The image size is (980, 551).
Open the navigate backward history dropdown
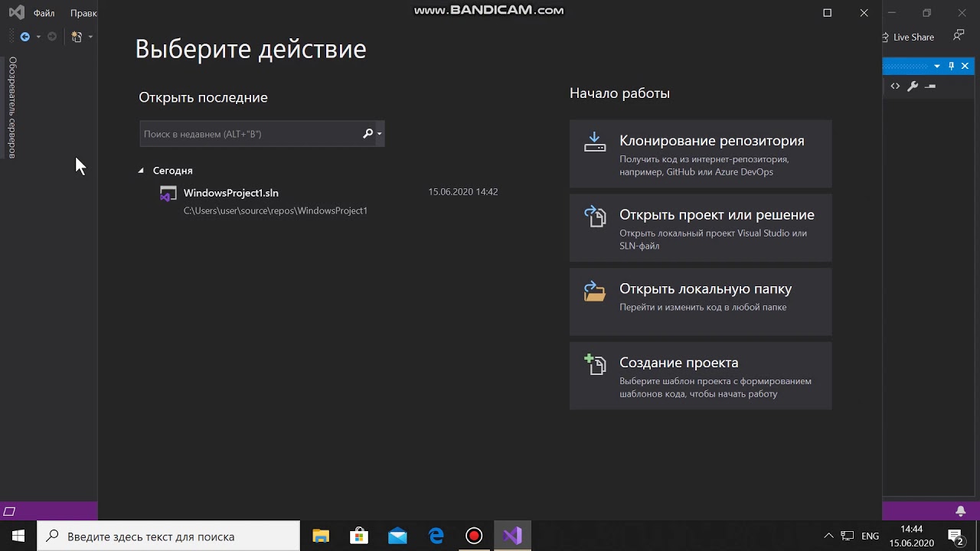pos(38,37)
